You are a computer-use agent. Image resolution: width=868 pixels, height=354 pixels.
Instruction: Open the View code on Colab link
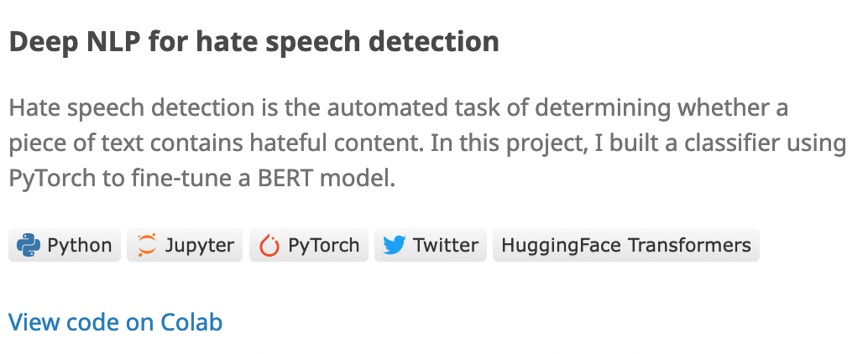pos(115,322)
